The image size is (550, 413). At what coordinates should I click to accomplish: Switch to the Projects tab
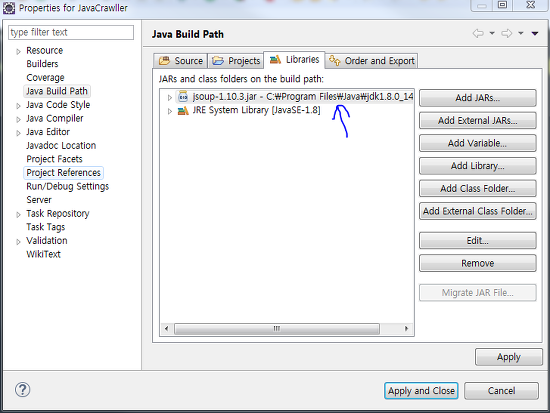(236, 61)
